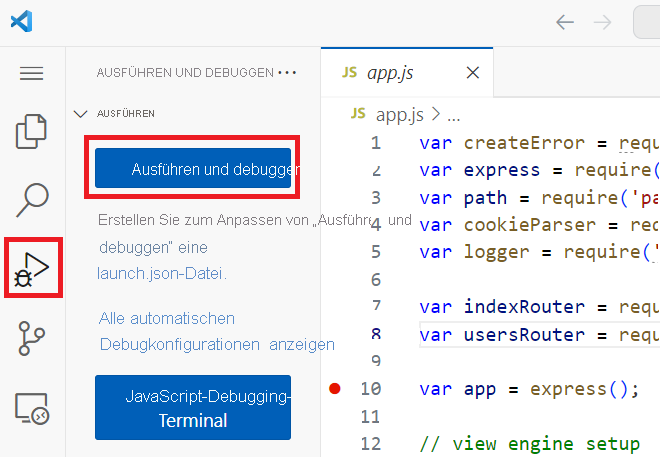The image size is (660, 457).
Task: Click usersRouter on line 8
Action: [x=524, y=335]
